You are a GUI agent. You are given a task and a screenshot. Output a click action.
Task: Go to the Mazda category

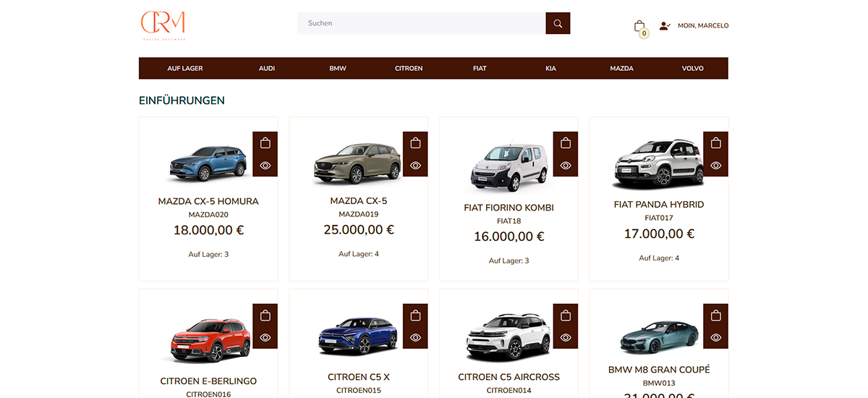pos(621,69)
